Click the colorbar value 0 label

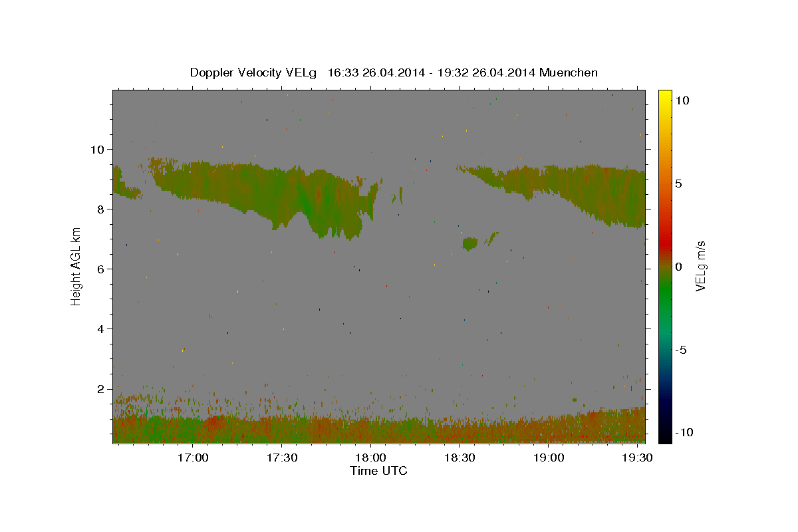click(679, 267)
